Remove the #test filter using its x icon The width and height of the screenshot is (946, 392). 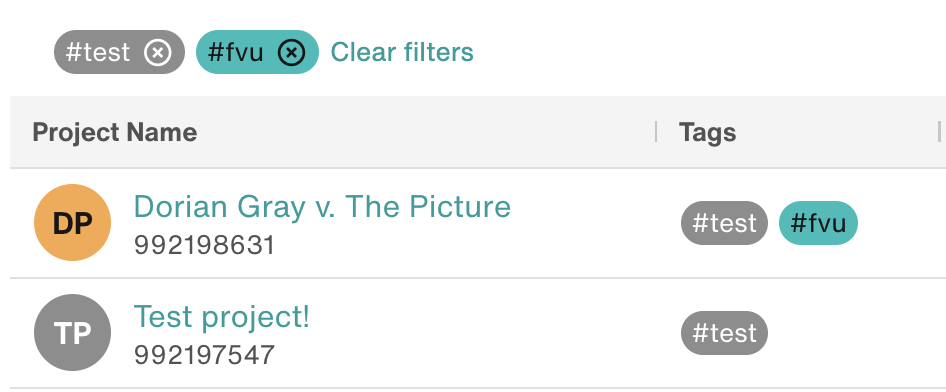pos(157,52)
